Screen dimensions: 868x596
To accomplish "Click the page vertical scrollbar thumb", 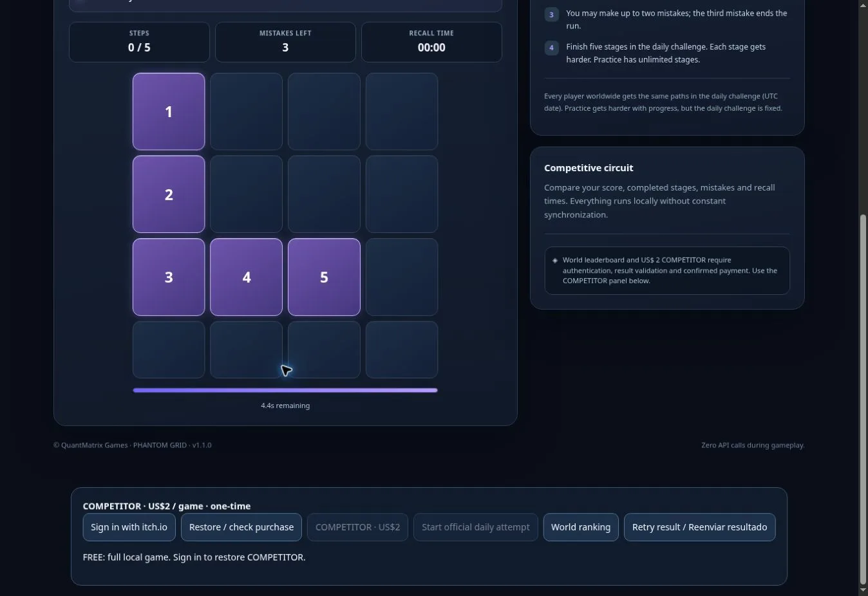I will coord(863,399).
